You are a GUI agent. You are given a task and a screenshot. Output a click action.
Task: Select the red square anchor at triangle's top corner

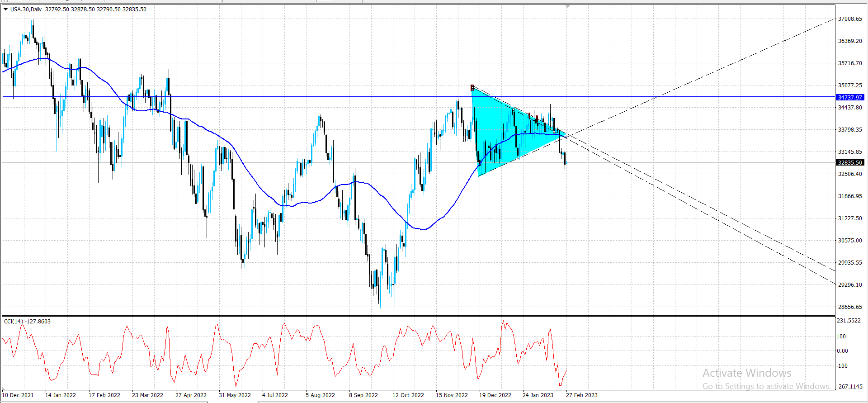(x=472, y=88)
